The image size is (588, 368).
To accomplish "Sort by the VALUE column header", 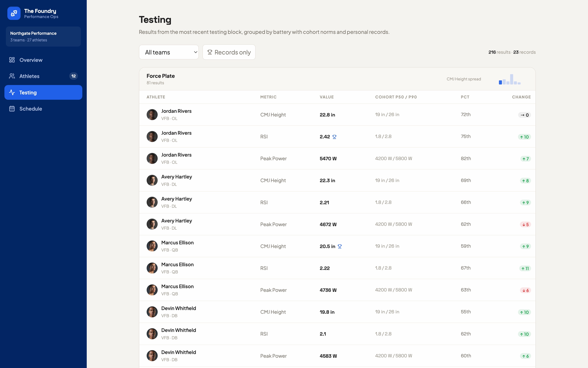I will tap(327, 97).
